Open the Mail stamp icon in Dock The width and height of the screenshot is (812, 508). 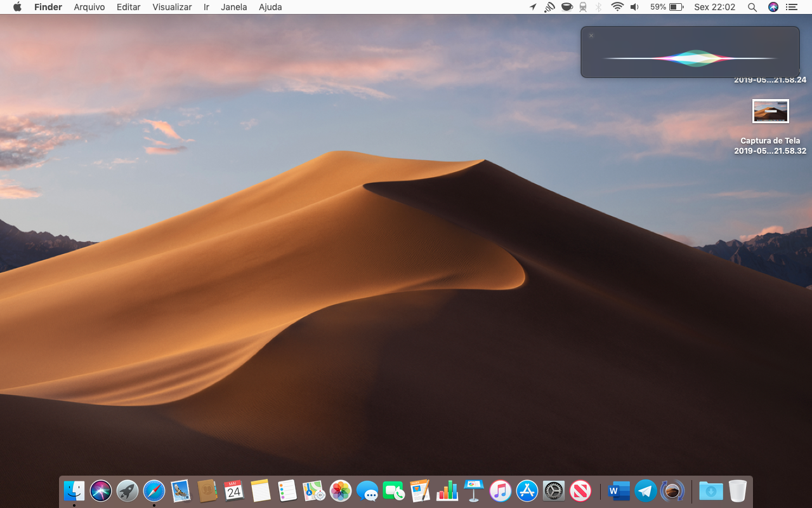[181, 491]
